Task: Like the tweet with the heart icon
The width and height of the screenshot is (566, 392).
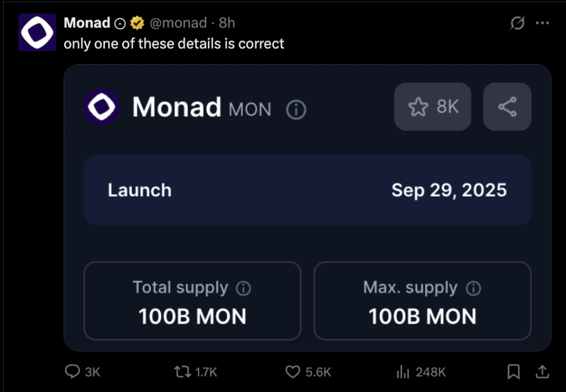Action: coord(308,372)
